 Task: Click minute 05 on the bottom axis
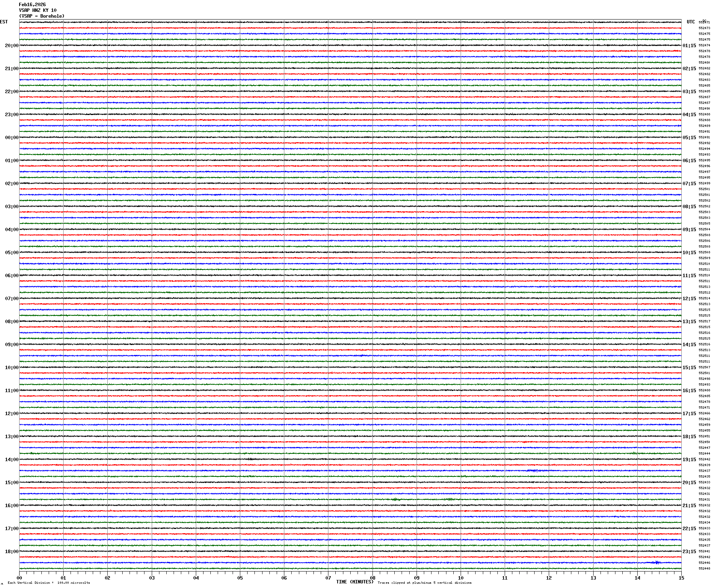tap(240, 578)
